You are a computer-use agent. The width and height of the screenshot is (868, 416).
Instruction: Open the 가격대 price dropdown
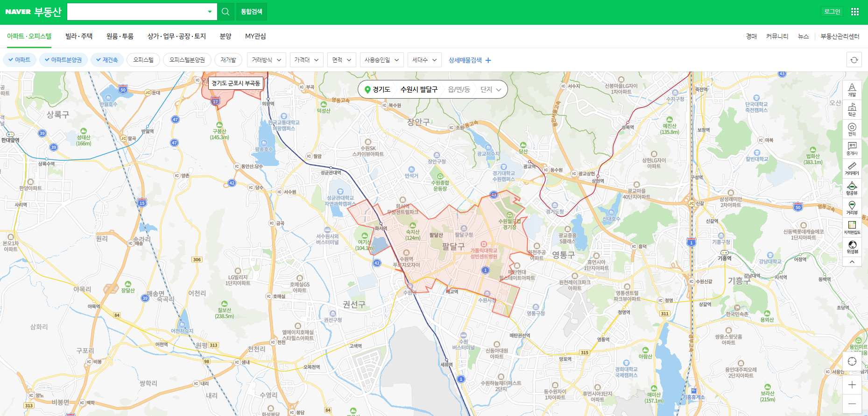pyautogui.click(x=306, y=60)
